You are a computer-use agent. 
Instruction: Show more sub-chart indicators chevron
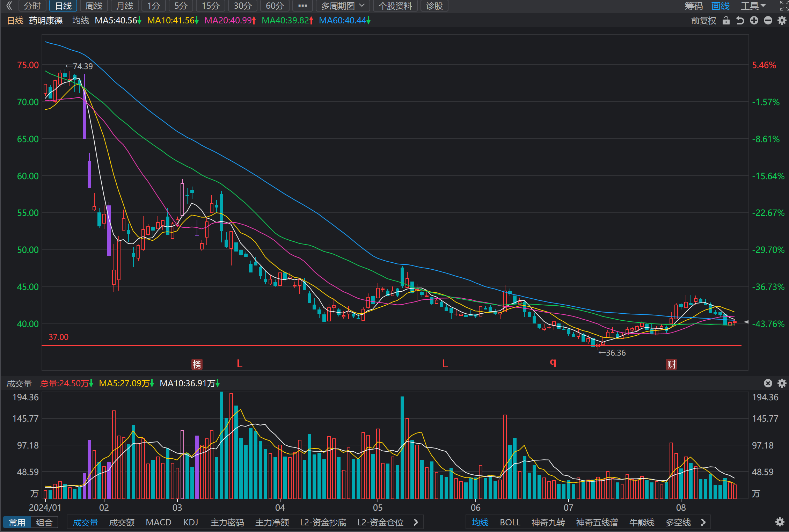click(416, 522)
